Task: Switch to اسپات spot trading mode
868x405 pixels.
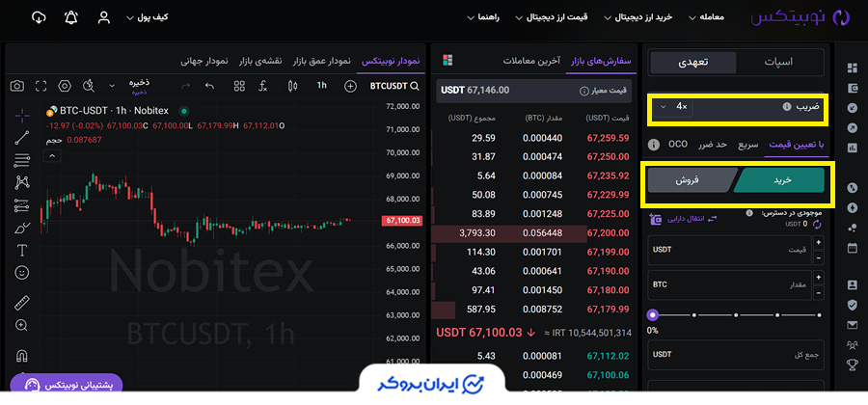Action: coord(778,62)
